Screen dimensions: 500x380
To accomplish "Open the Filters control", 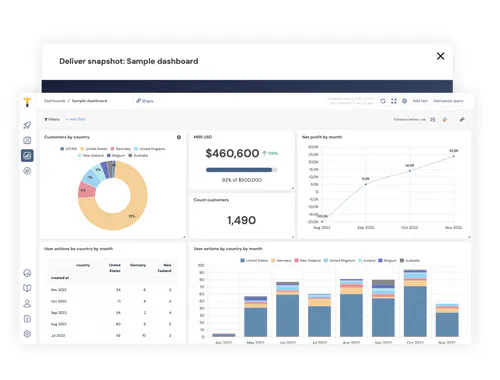I will click(52, 119).
